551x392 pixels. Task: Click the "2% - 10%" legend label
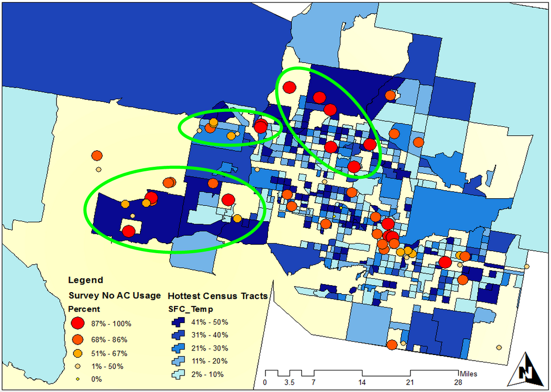(x=208, y=375)
